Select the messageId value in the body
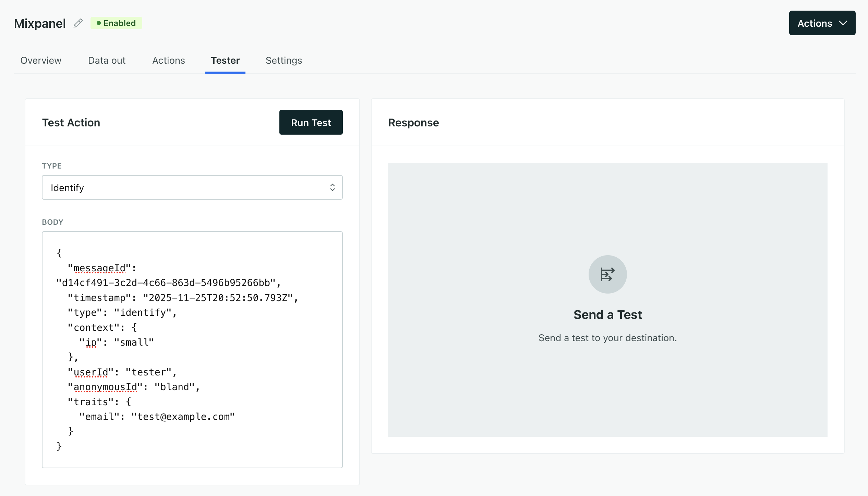868x496 pixels. [x=167, y=283]
